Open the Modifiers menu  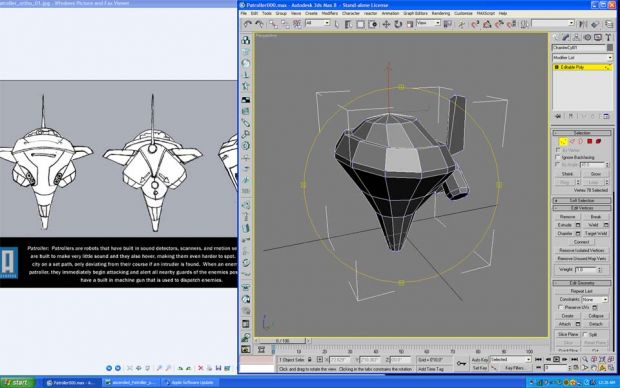click(329, 13)
